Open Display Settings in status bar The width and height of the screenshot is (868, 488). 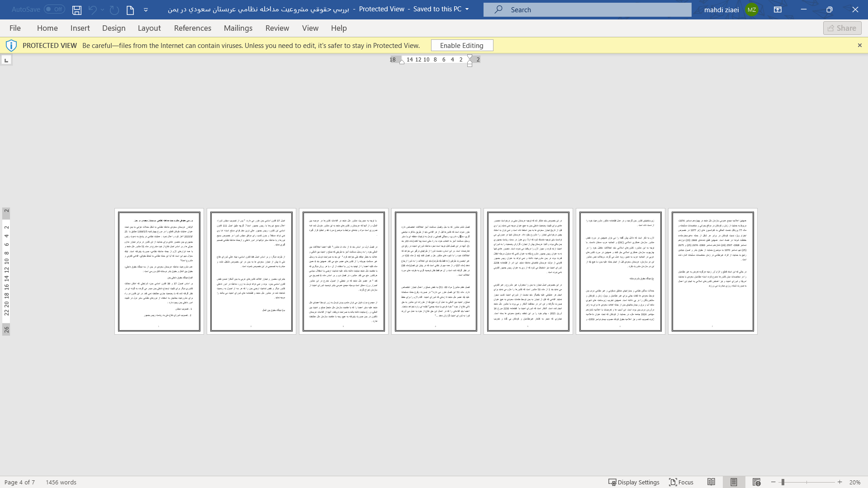(634, 482)
